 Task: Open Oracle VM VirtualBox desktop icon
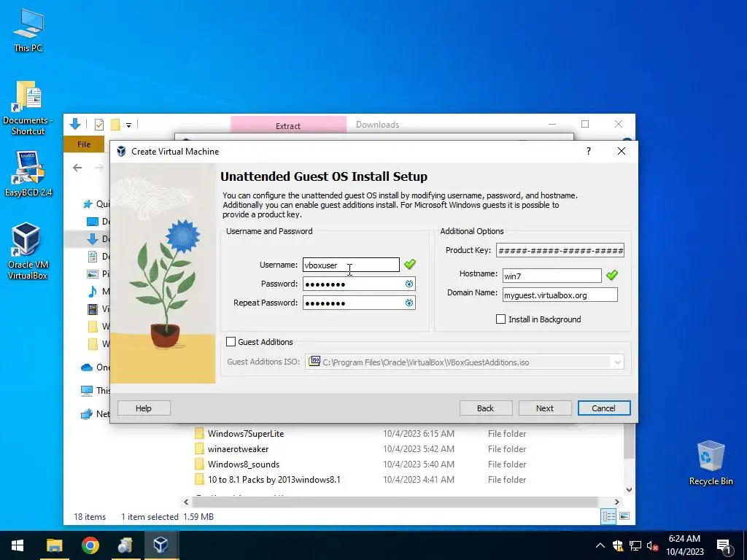(27, 251)
